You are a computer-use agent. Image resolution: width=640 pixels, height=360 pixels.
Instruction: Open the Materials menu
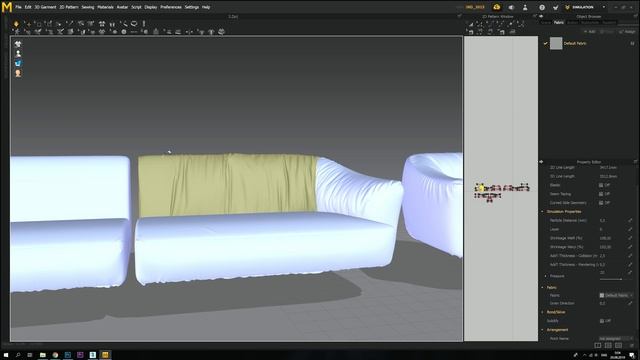click(105, 7)
